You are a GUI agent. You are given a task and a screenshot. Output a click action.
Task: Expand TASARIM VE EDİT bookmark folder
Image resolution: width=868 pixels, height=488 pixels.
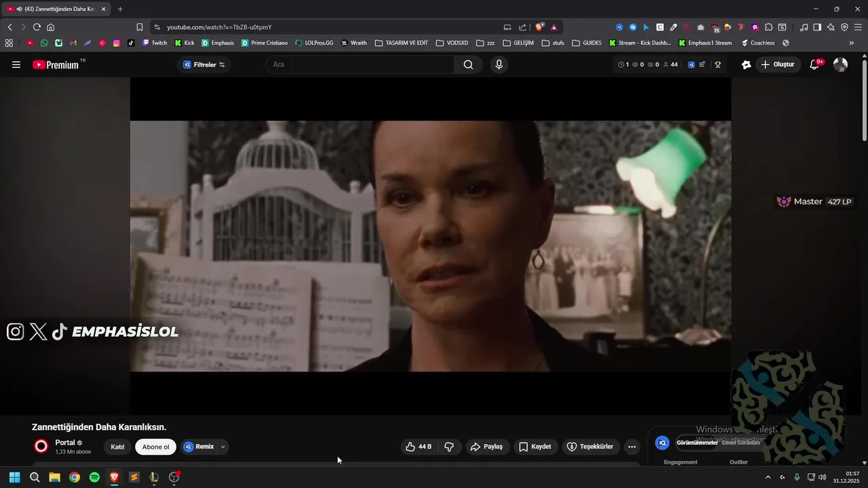pyautogui.click(x=401, y=43)
